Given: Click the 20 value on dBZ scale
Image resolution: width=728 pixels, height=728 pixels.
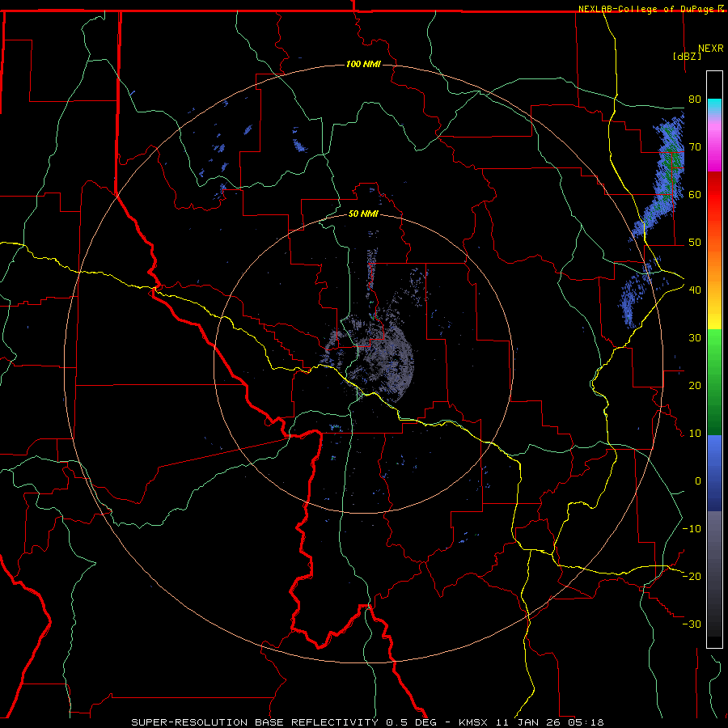Looking at the screenshot, I should pos(695,386).
